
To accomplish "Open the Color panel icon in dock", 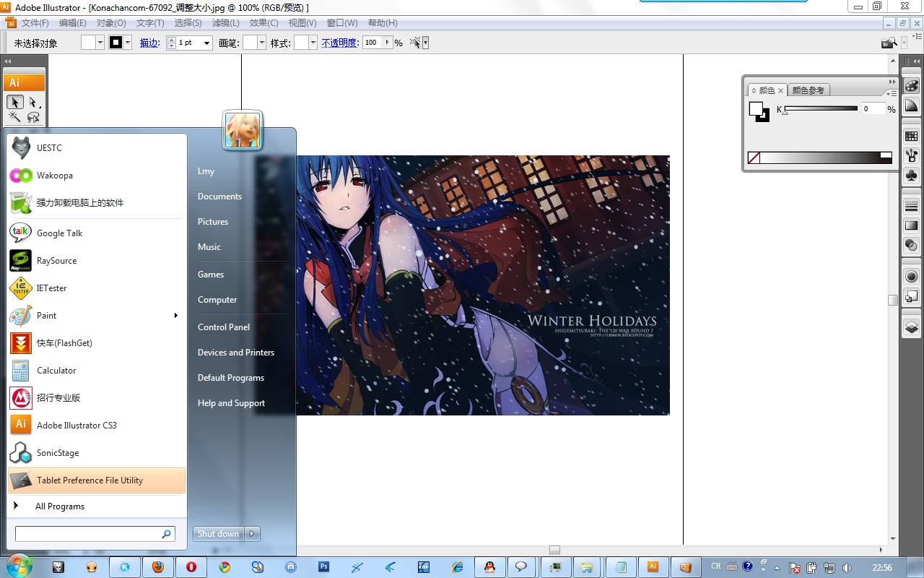I will coord(911,85).
